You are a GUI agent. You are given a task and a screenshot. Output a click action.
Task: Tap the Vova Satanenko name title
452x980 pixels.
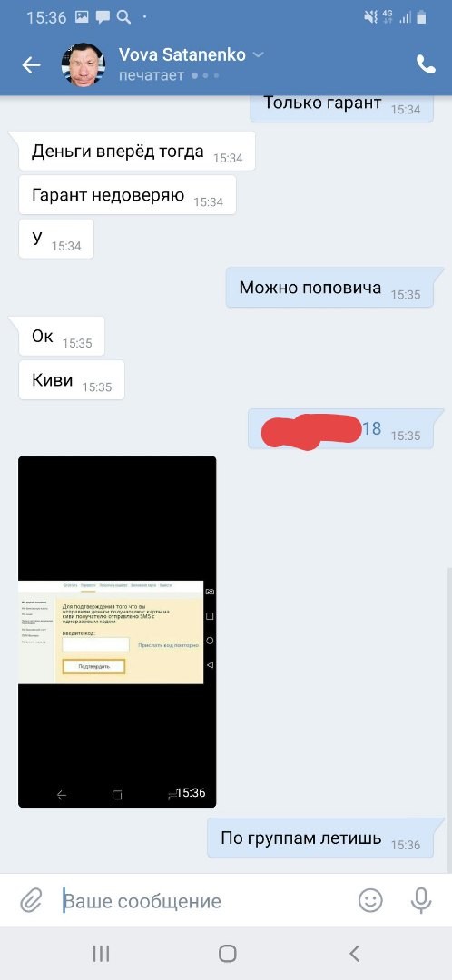coord(182,54)
